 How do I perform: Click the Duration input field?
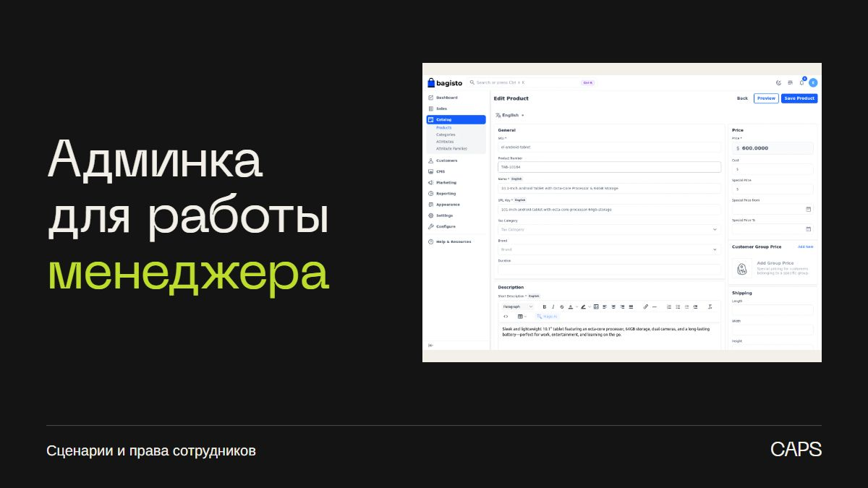coord(609,269)
